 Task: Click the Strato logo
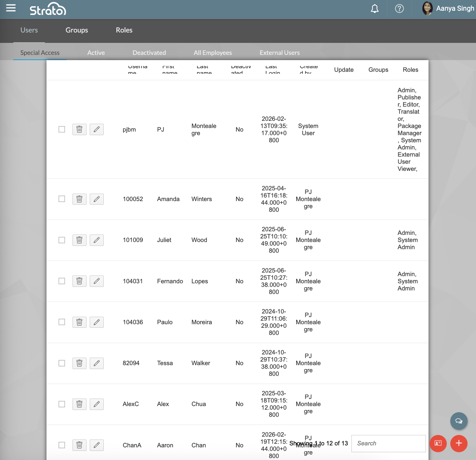[x=48, y=9]
